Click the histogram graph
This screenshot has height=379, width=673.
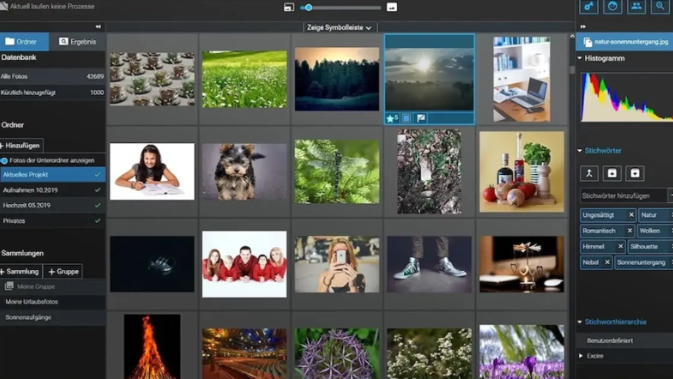point(627,97)
